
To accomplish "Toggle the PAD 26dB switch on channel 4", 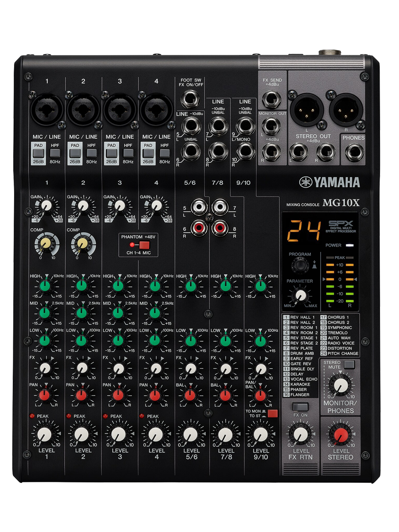I will tap(148, 153).
